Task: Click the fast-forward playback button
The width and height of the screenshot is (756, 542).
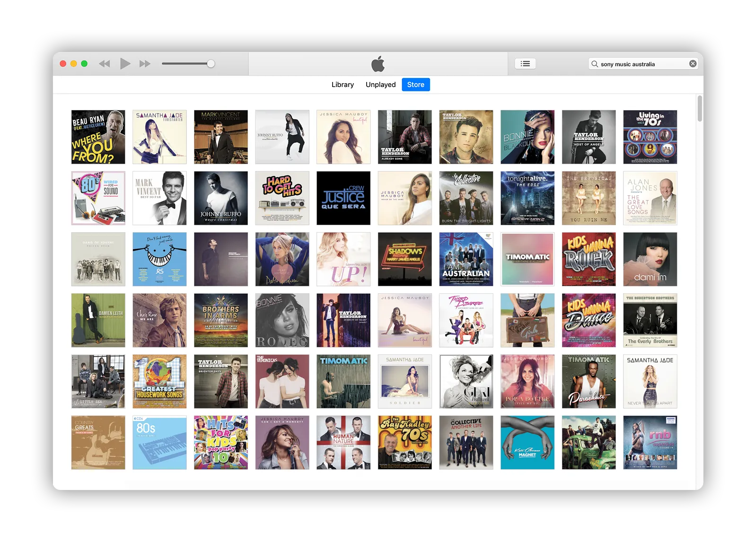Action: click(x=145, y=64)
